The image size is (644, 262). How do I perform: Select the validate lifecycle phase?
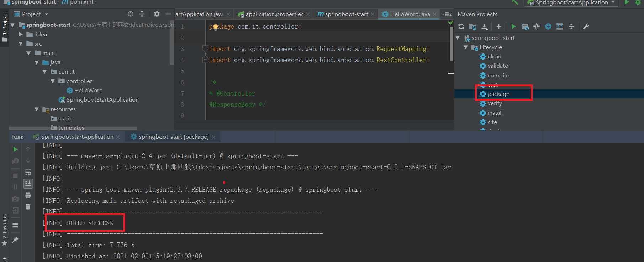[x=493, y=66]
